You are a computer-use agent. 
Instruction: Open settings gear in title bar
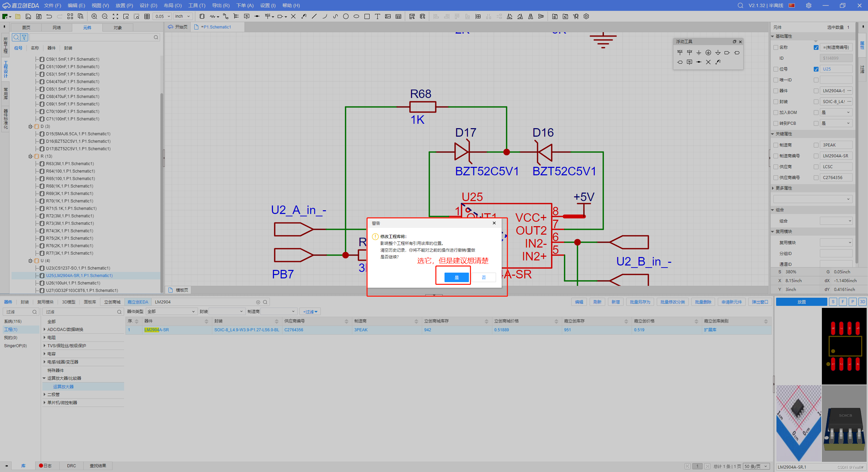pyautogui.click(x=809, y=5)
